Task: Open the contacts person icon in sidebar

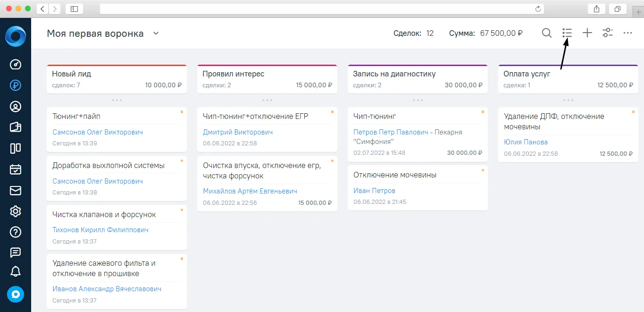Action: pos(16,107)
